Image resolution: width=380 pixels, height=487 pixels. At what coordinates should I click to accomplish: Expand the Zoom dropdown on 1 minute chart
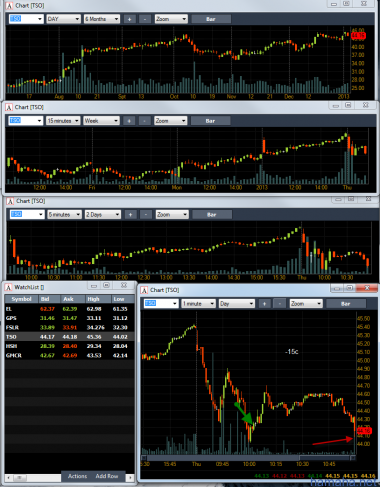[x=306, y=304]
